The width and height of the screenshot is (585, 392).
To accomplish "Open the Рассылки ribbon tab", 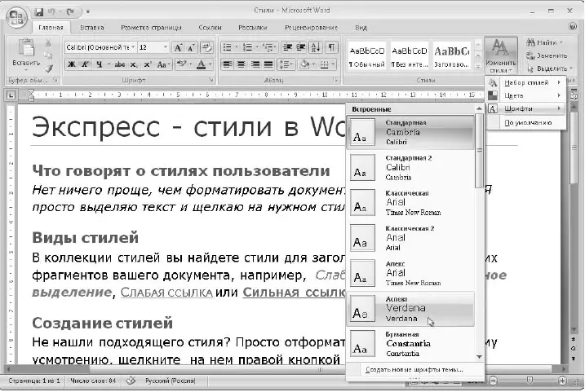I will [x=253, y=28].
